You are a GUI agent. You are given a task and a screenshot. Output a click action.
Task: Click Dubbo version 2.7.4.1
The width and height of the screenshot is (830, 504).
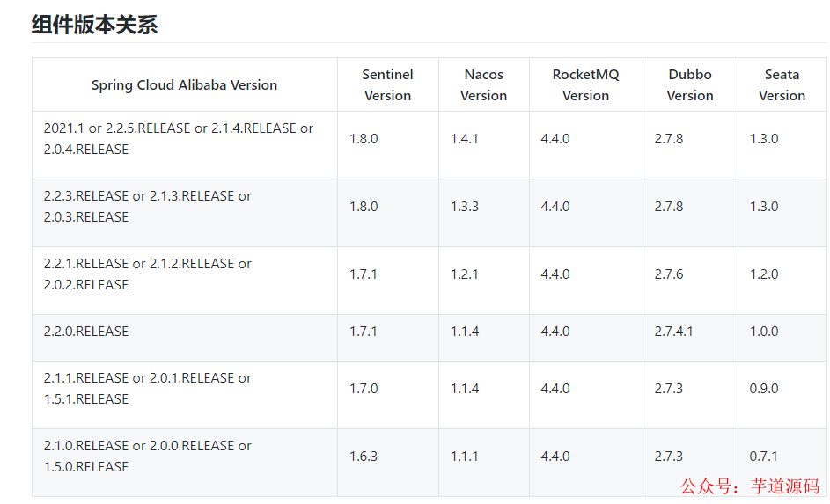673,332
